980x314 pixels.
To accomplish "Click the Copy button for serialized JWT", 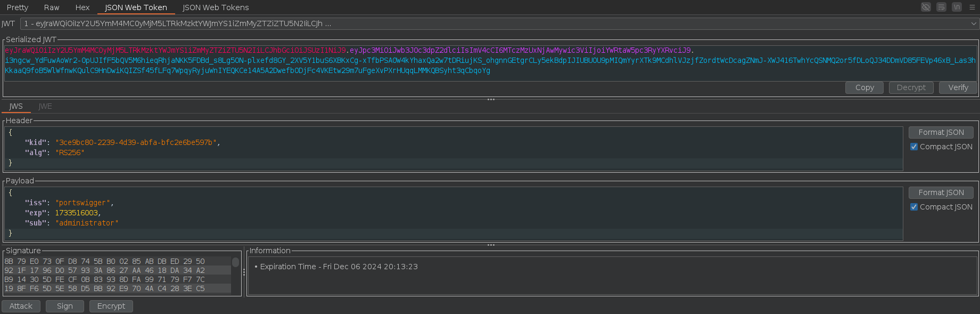I will point(864,87).
